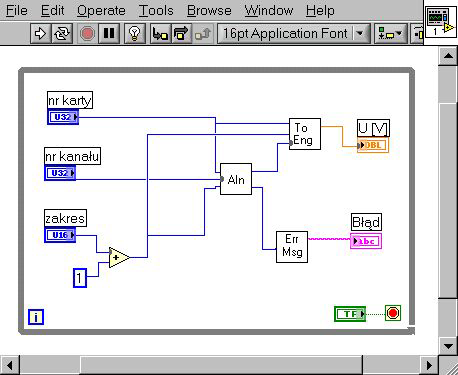
Task: Click the Step Over button
Action: [181, 33]
